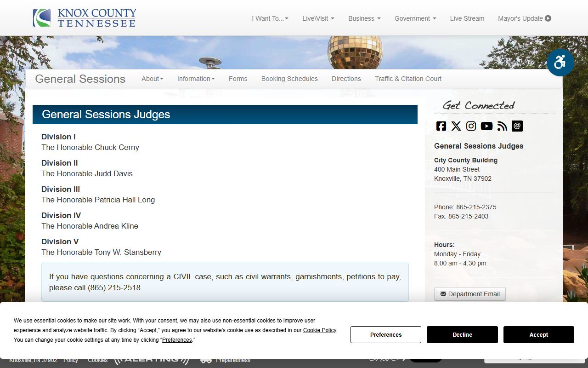Select The Honorable Judd Davis text
The image size is (588, 368).
tap(87, 173)
